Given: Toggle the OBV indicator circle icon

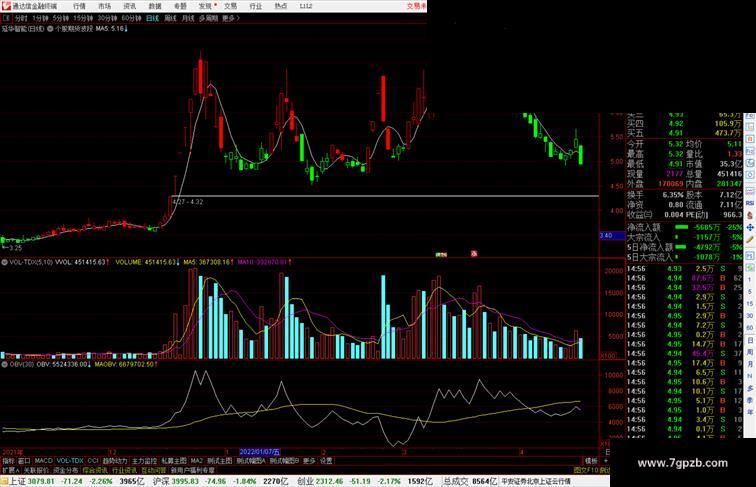Looking at the screenshot, I should click(4, 365).
